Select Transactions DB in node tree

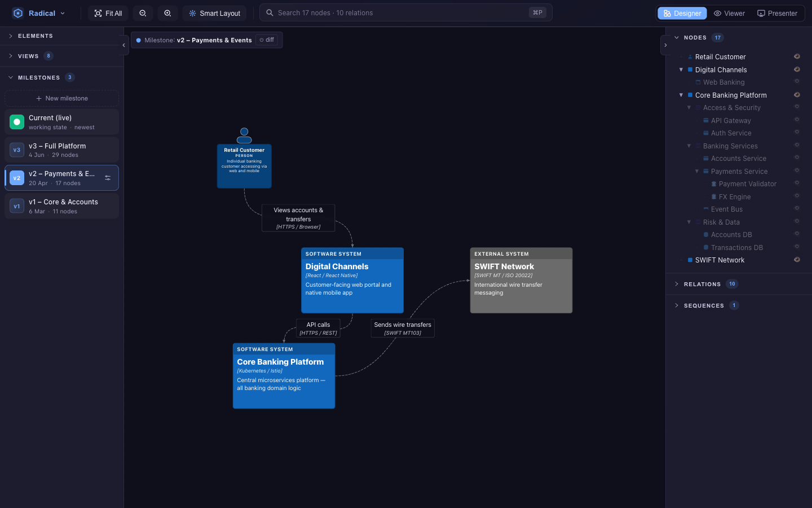click(736, 247)
